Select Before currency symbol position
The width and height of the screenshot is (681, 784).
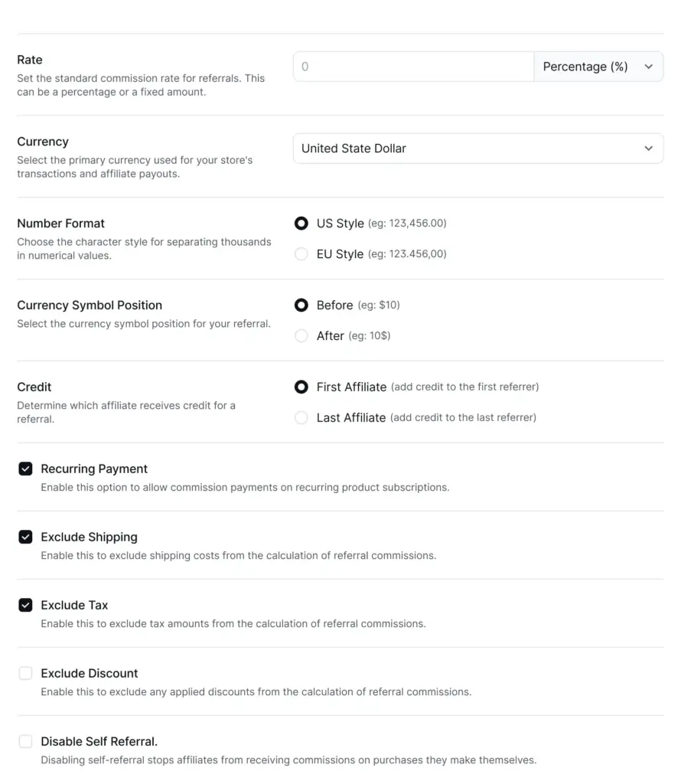coord(301,305)
